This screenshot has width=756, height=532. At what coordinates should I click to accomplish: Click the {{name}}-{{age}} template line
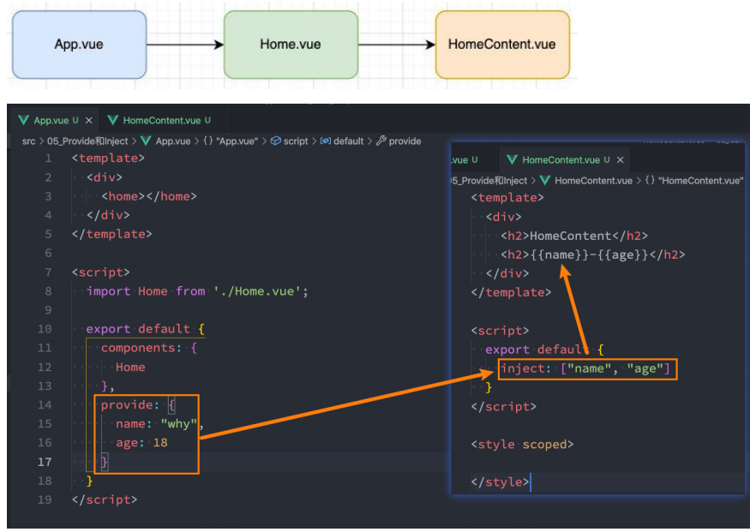pos(592,254)
